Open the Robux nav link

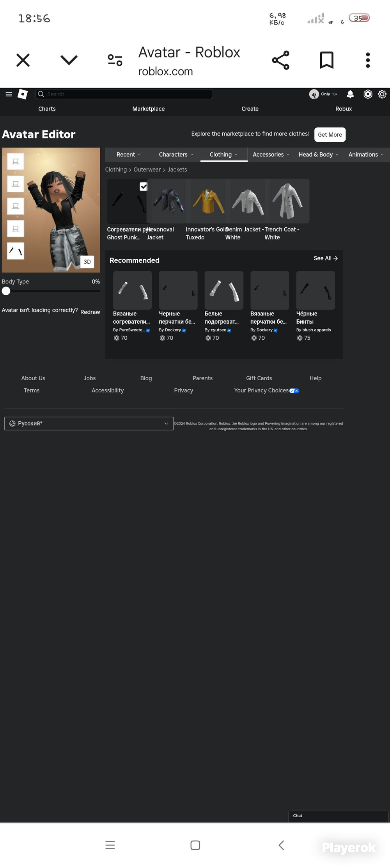[344, 109]
